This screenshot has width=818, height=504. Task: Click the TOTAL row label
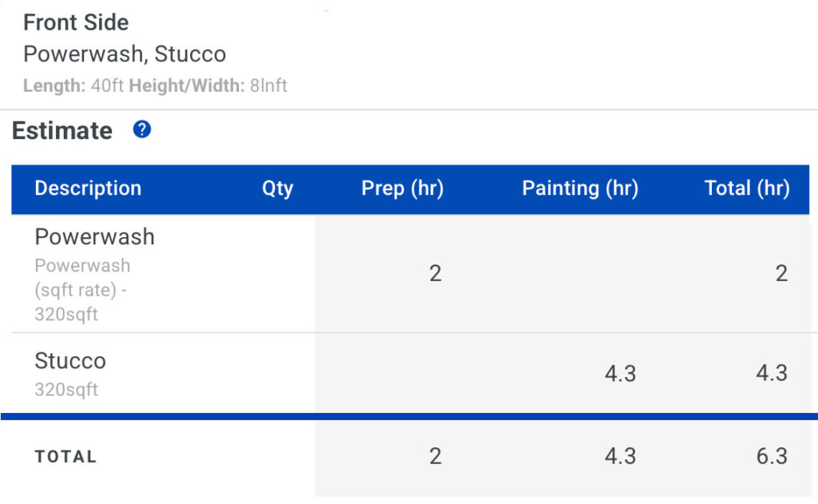click(x=66, y=457)
